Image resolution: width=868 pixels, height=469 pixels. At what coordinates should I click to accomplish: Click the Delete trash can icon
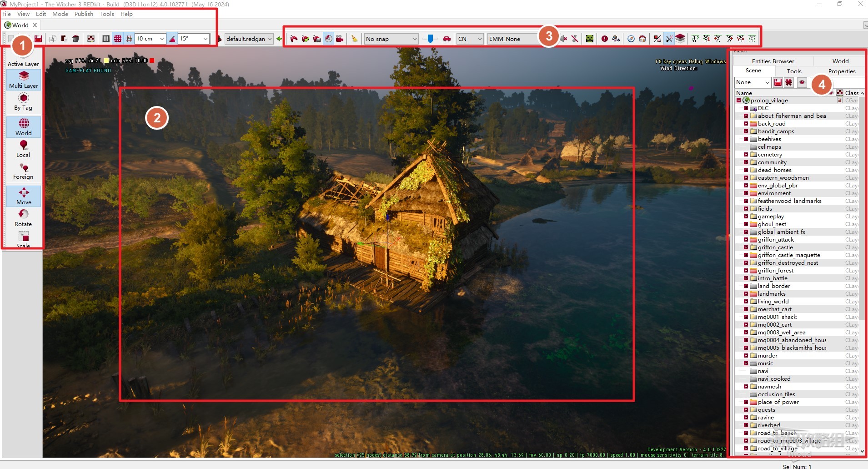[x=76, y=39]
